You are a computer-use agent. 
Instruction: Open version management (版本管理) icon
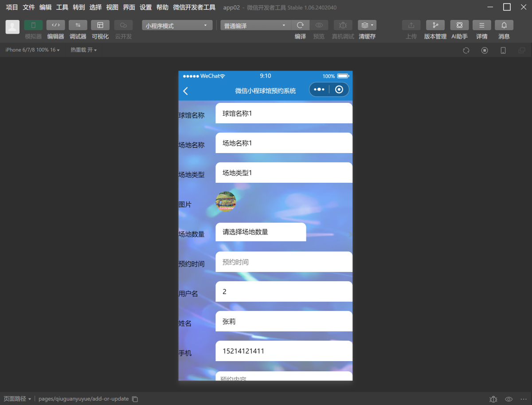tap(435, 25)
